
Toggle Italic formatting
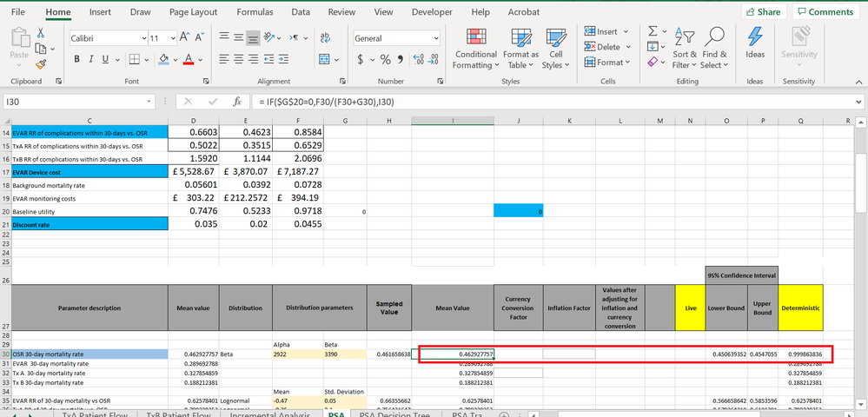[x=90, y=59]
